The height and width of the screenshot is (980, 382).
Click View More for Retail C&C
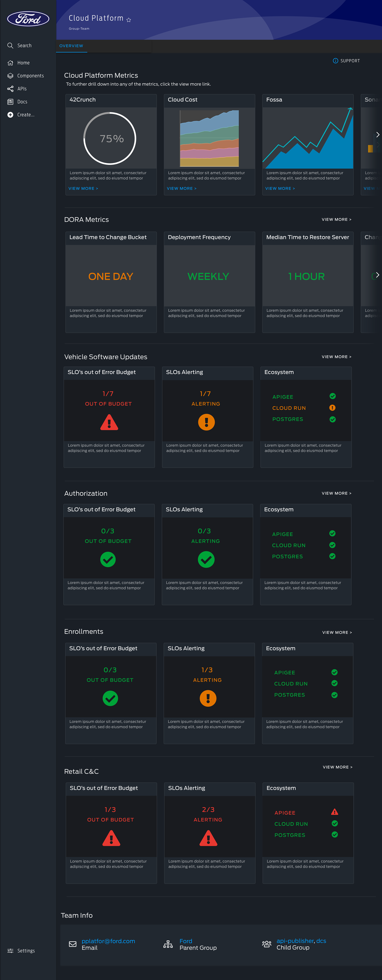[338, 767]
